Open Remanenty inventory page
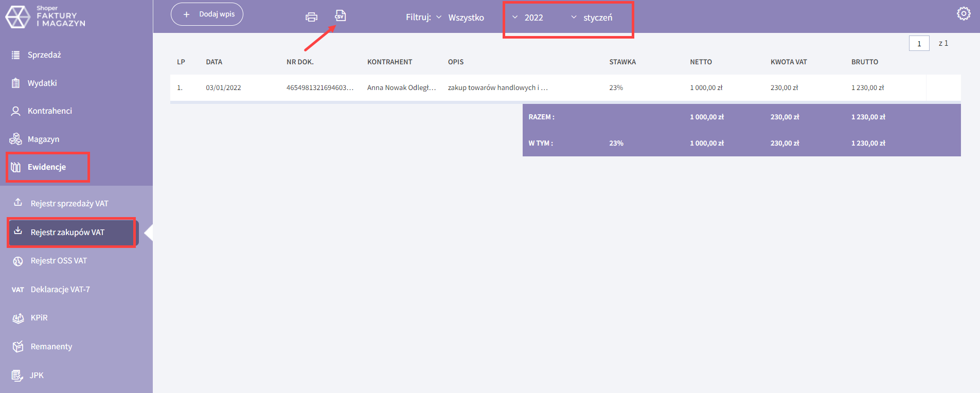 tap(51, 347)
